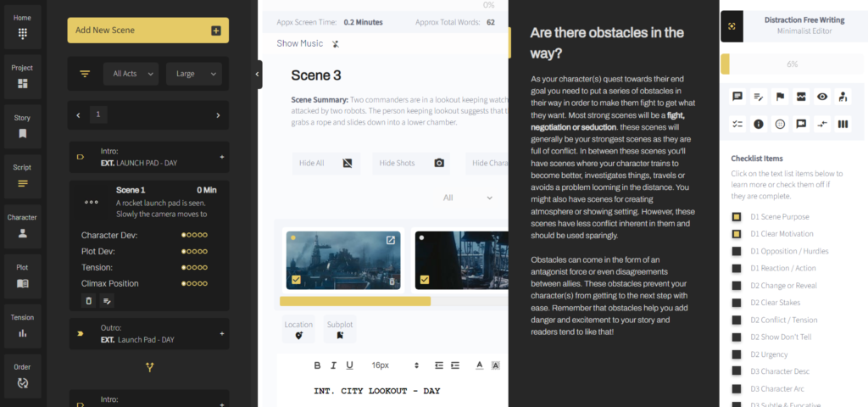Open Distraction Free Writing editor icon
The width and height of the screenshot is (868, 407).
coord(732,25)
